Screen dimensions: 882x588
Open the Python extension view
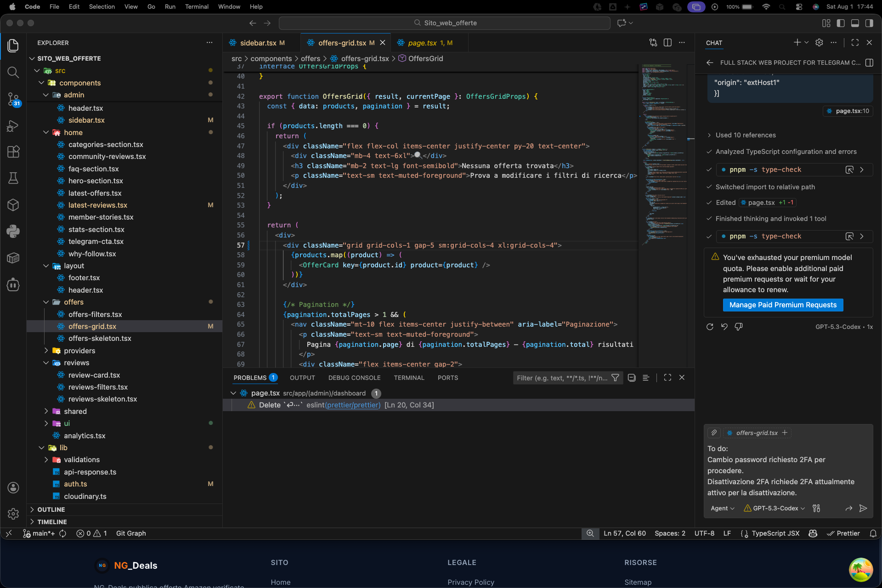(13, 231)
